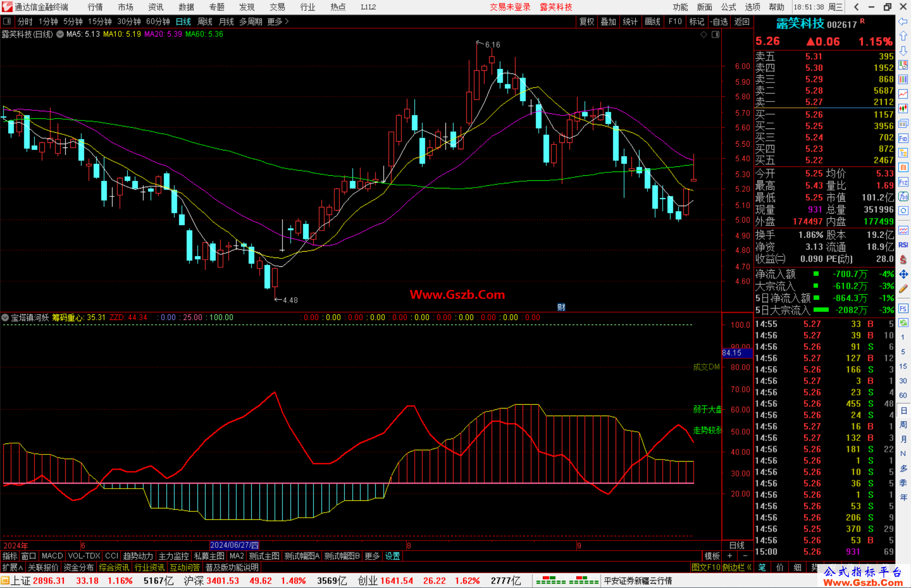Click the 图文F10 button at bottom
Image resolution: width=911 pixels, height=588 pixels.
706,567
